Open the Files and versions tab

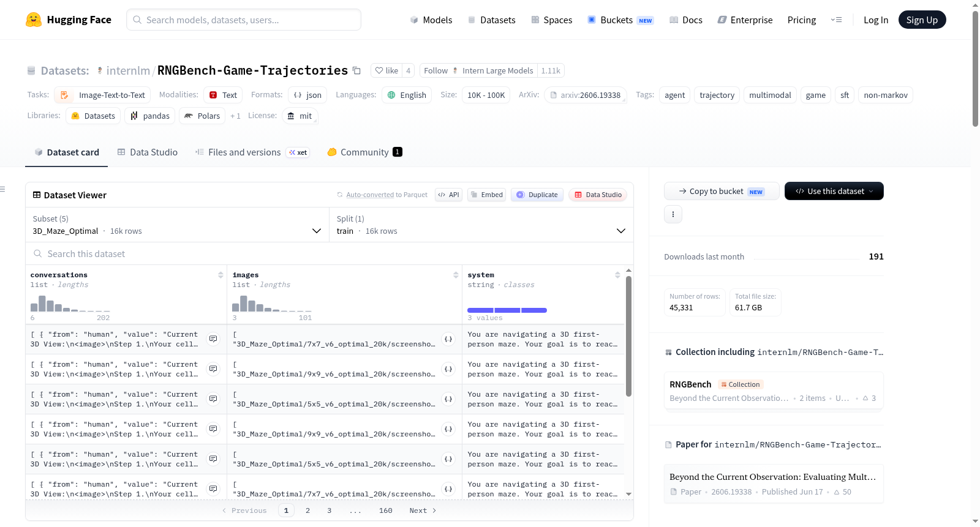tap(252, 152)
